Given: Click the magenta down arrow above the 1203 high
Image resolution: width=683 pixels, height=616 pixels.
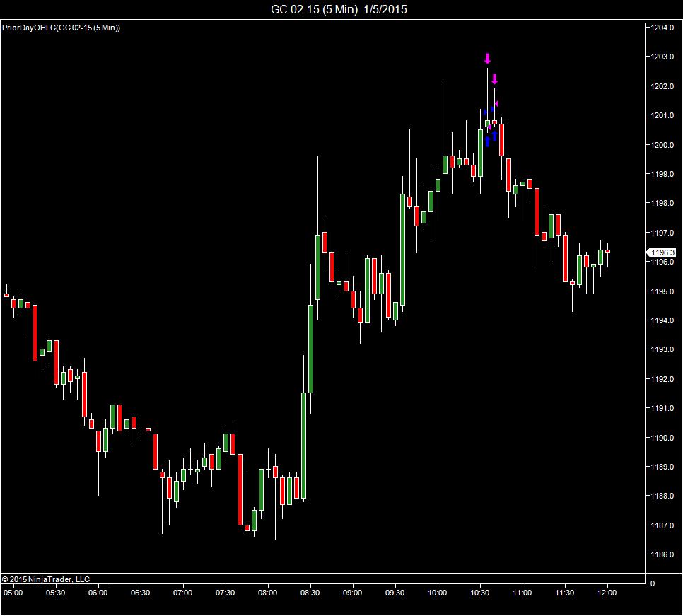Looking at the screenshot, I should (487, 59).
